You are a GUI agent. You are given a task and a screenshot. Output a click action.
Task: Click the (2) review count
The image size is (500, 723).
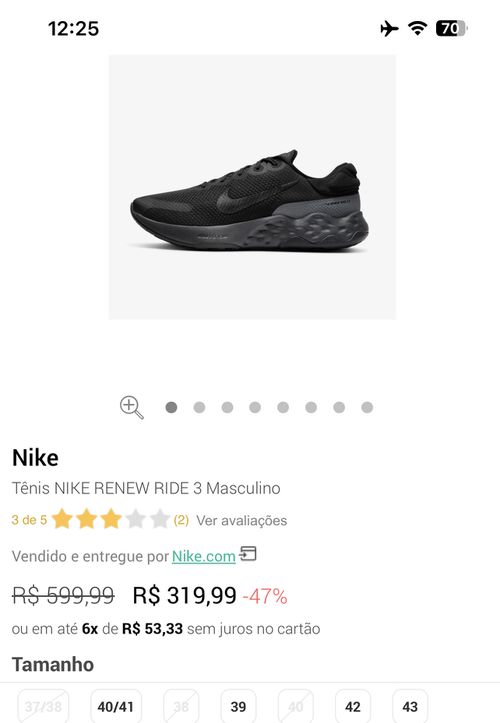181,520
